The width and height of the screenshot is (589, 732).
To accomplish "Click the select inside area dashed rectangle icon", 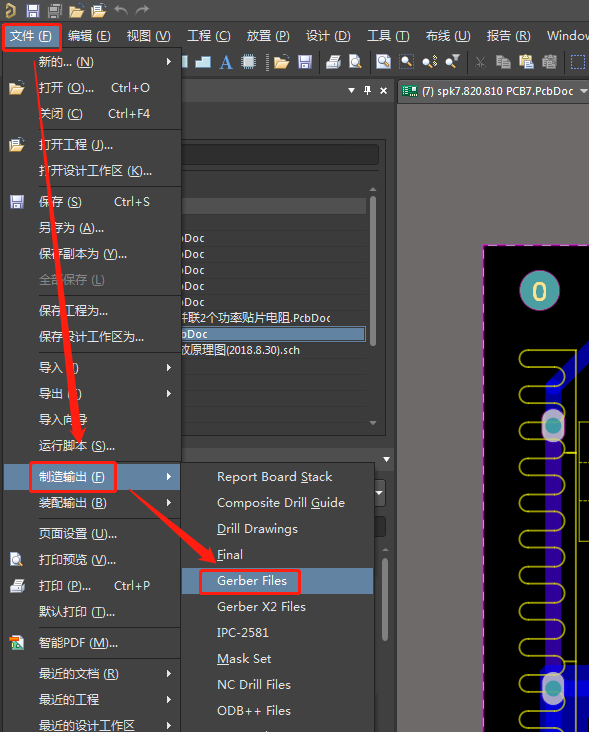I will pyautogui.click(x=578, y=62).
